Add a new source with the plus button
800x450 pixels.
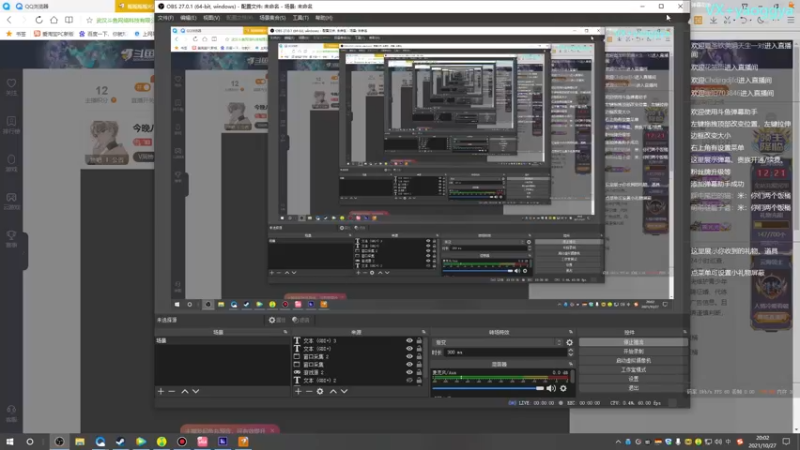point(298,391)
